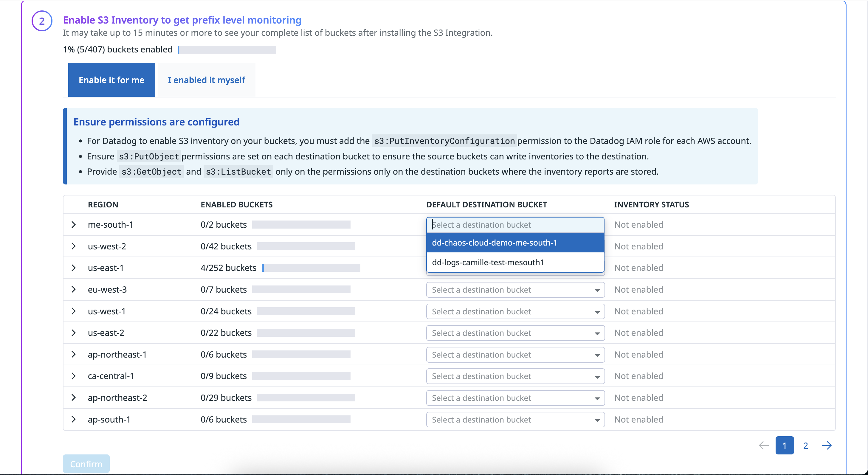The width and height of the screenshot is (868, 475).
Task: Expand the us-east-1 region chevron
Action: tap(73, 268)
